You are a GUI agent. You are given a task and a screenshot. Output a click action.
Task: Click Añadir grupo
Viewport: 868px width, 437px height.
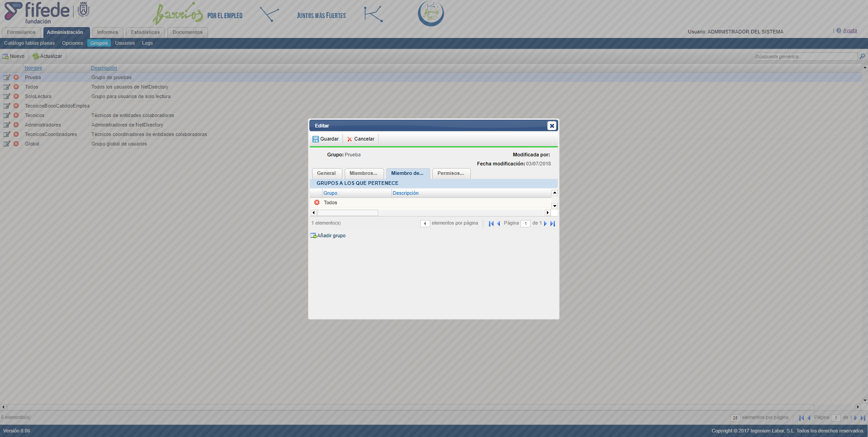pos(328,235)
